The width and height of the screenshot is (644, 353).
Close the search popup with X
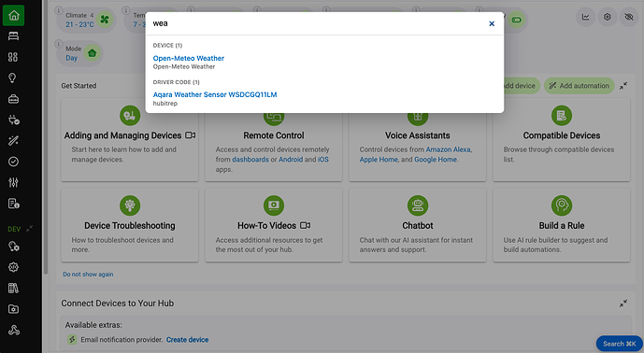tap(492, 23)
